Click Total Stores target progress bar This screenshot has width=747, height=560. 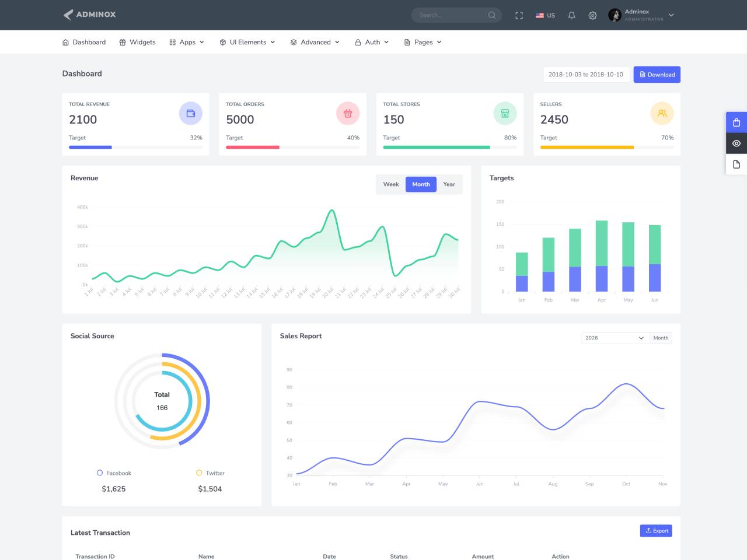[449, 148]
